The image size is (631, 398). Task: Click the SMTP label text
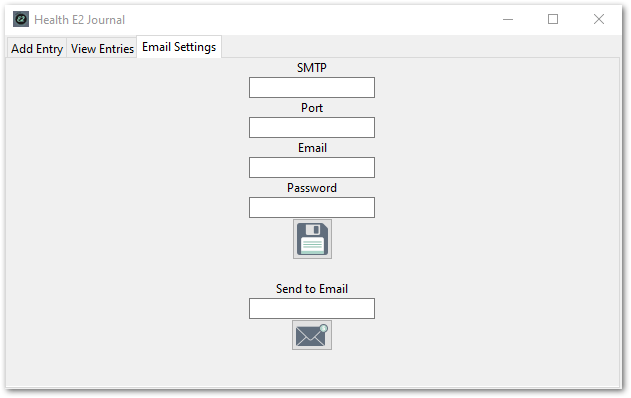click(312, 68)
